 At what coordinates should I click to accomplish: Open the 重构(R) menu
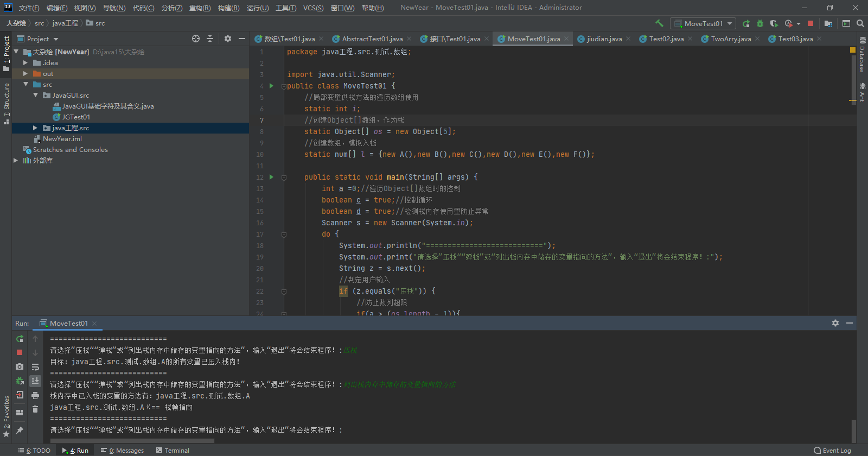pyautogui.click(x=200, y=8)
